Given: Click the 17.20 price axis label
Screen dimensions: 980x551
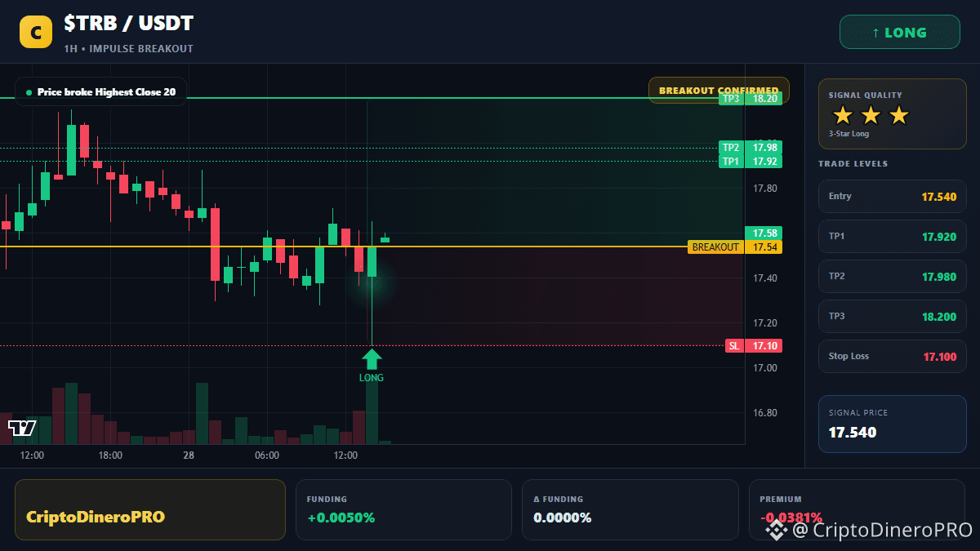Looking at the screenshot, I should [x=765, y=323].
